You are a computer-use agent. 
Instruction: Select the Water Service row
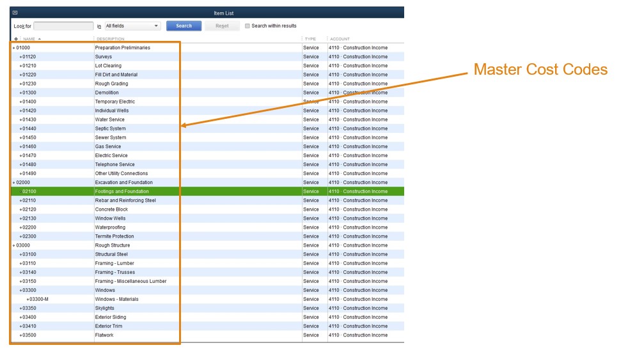coord(207,120)
